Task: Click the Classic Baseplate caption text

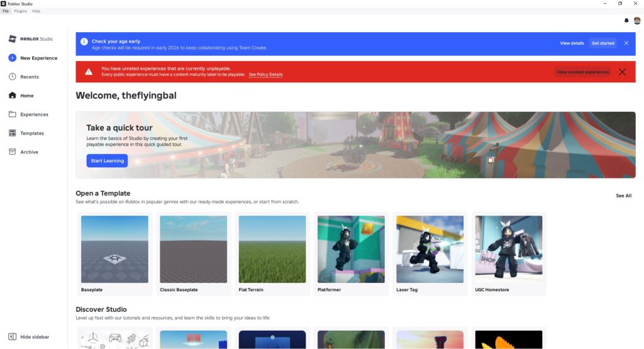Action: click(179, 289)
